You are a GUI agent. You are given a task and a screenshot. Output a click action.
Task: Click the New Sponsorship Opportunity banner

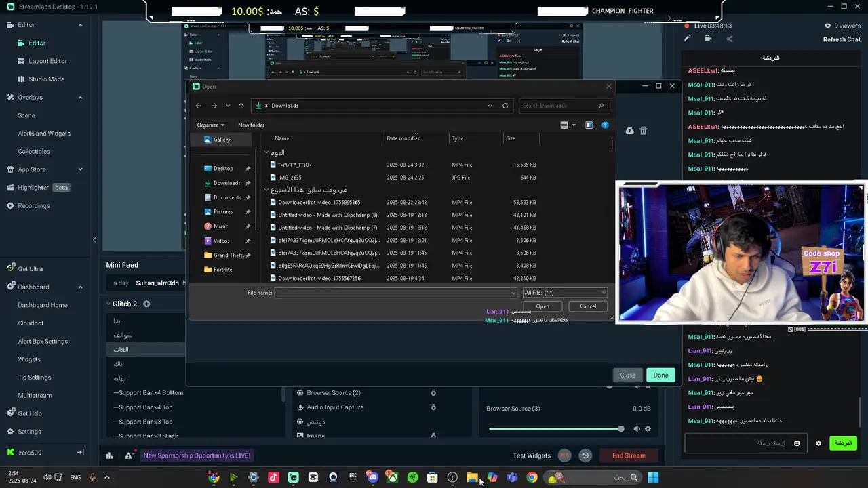coord(197,455)
